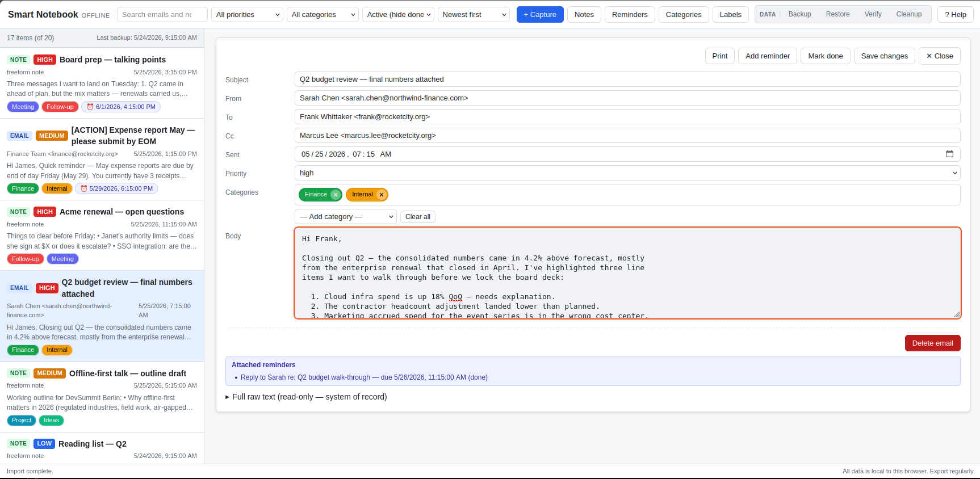Click the + Capture button
The width and height of the screenshot is (980, 479).
coord(540,15)
